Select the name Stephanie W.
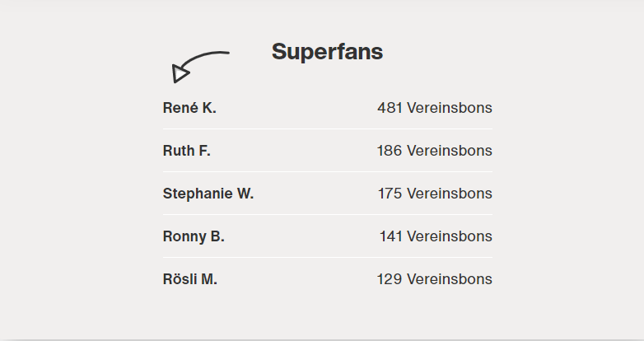 [208, 194]
